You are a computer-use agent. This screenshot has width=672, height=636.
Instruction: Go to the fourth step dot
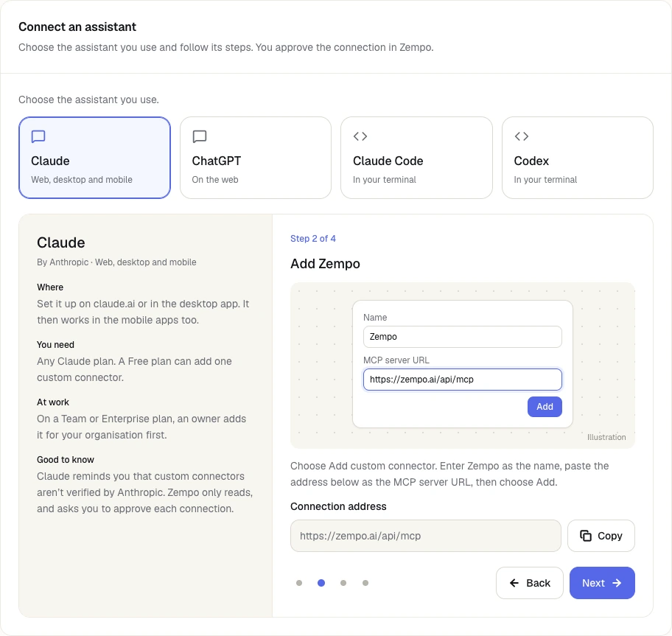coord(365,583)
